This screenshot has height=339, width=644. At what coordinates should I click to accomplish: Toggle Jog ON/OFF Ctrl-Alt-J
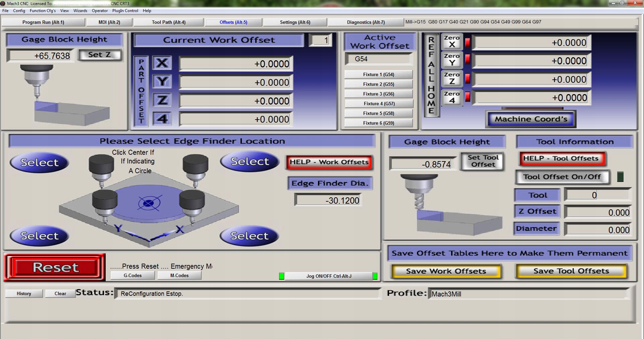pos(328,276)
